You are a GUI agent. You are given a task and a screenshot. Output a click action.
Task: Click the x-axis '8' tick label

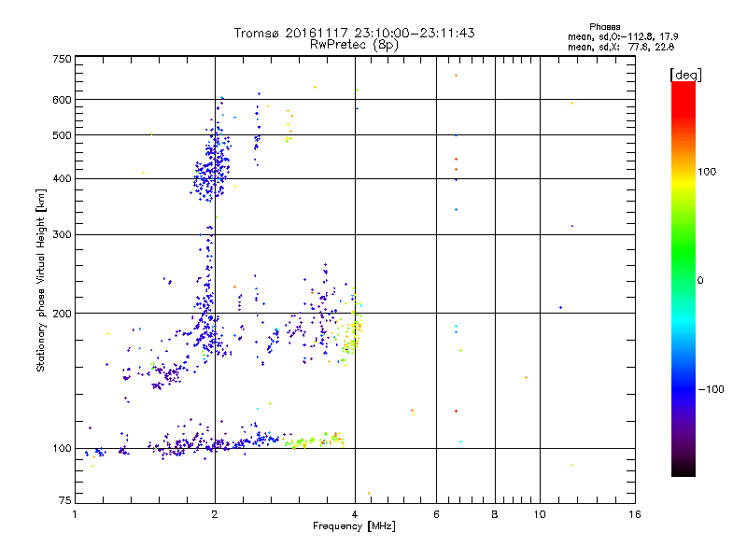495,514
